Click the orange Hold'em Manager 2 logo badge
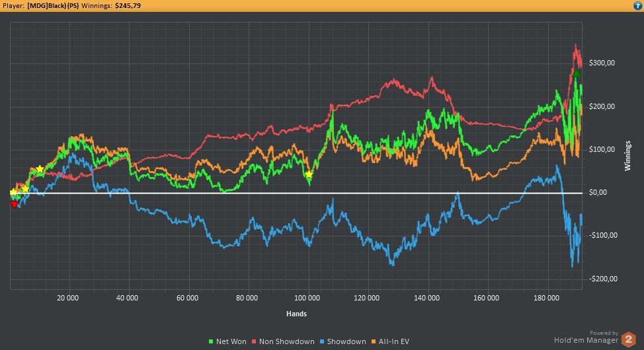 [628, 339]
